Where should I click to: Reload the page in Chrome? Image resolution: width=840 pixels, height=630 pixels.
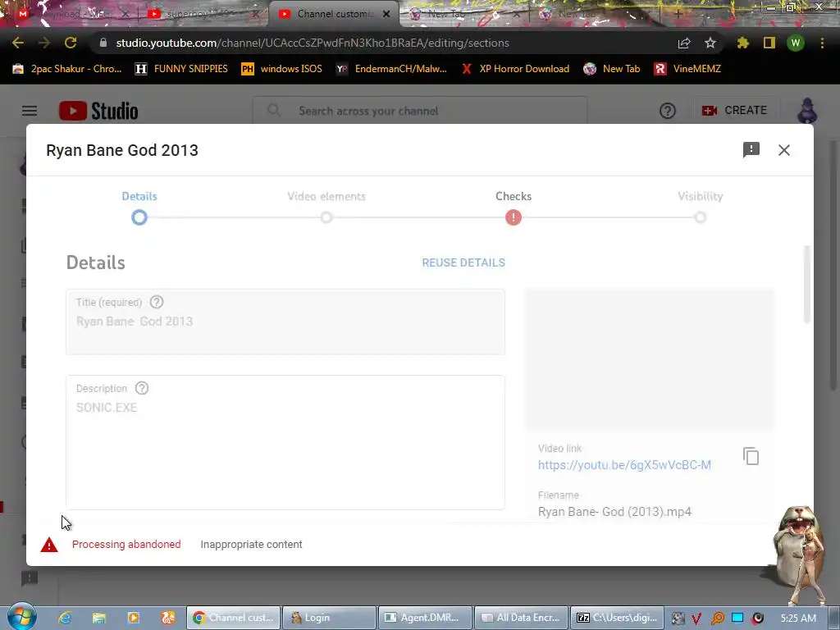click(71, 43)
